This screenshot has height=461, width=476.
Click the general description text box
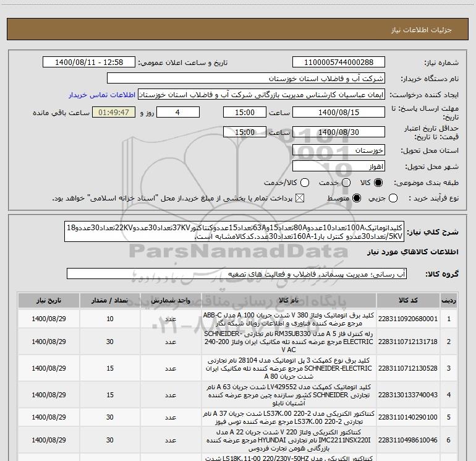click(x=234, y=232)
